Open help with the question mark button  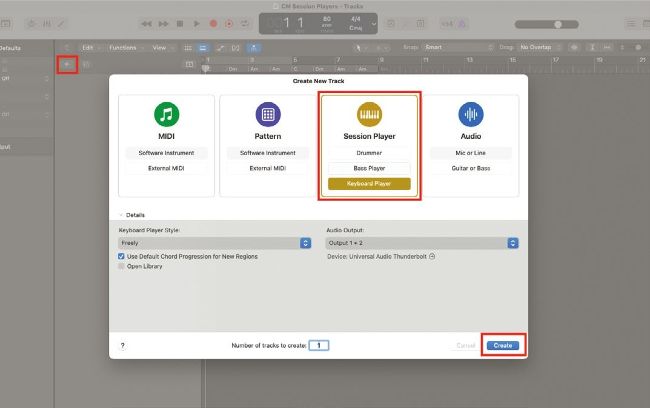[x=123, y=345]
